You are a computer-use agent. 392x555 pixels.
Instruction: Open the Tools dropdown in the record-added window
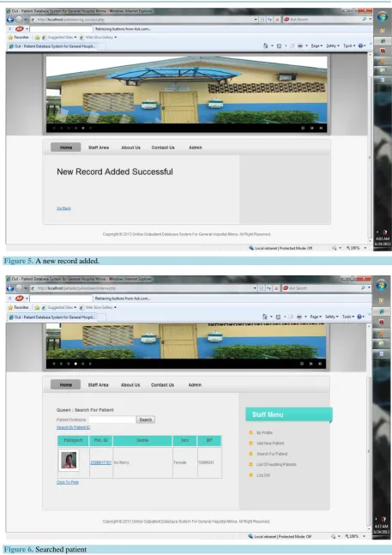(x=349, y=45)
